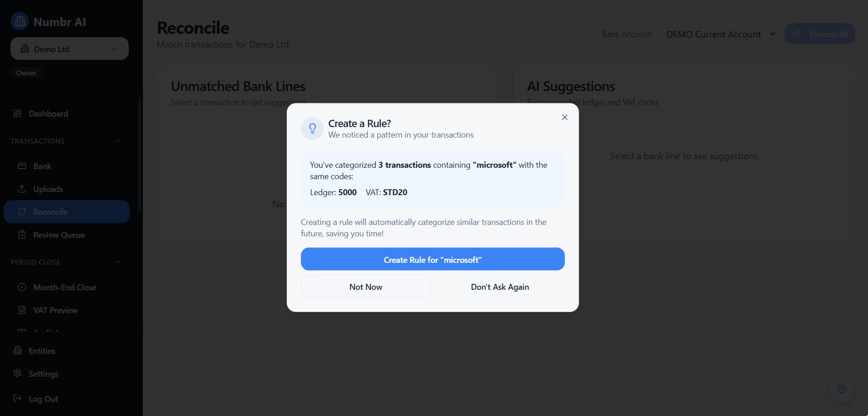This screenshot has height=416, width=868.
Task: Select the Month-End Close item
Action: pos(64,287)
